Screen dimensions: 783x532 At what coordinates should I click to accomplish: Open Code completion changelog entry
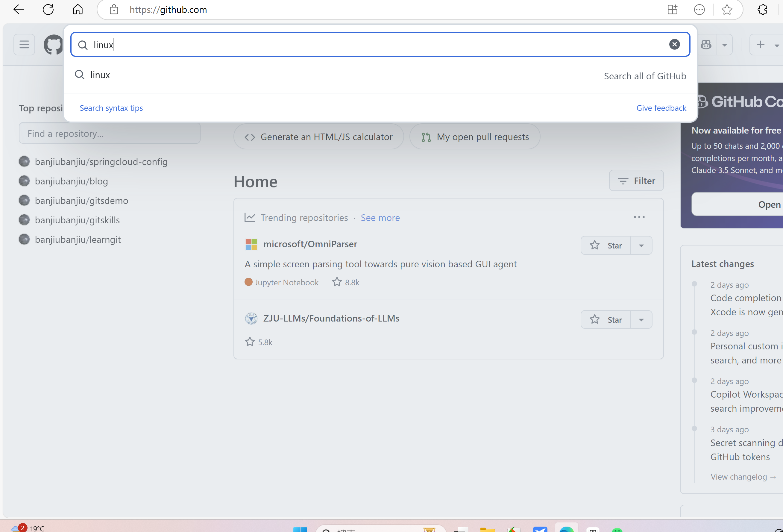746,305
